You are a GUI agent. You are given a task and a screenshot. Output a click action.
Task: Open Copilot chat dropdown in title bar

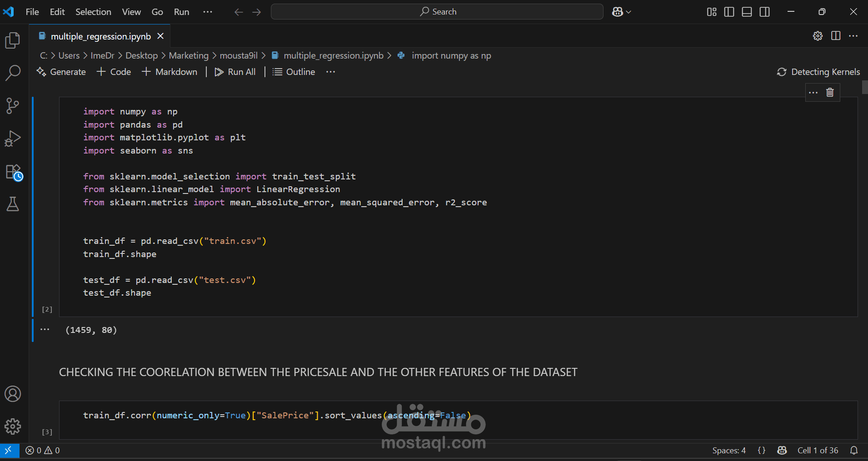tap(621, 12)
